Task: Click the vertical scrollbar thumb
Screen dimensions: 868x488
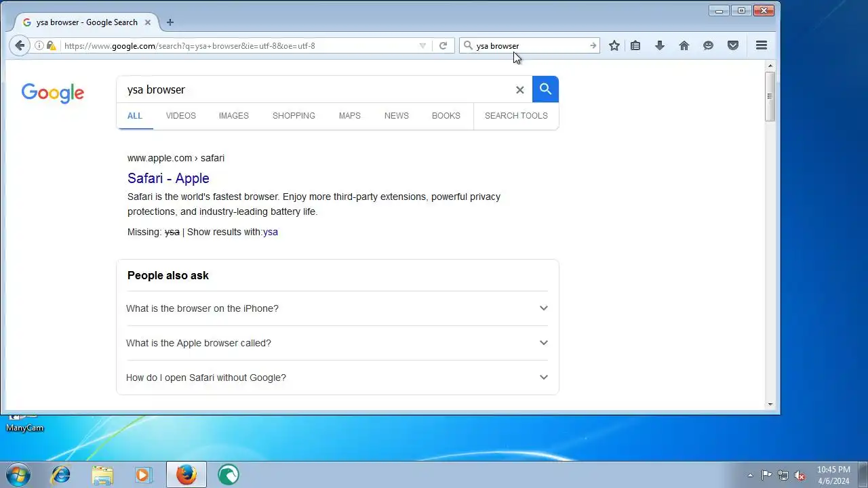Action: pos(770,96)
